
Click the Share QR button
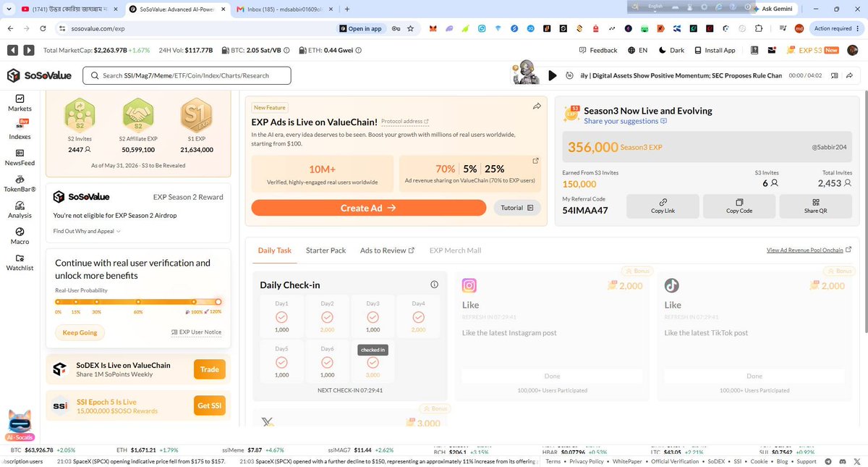click(x=815, y=206)
